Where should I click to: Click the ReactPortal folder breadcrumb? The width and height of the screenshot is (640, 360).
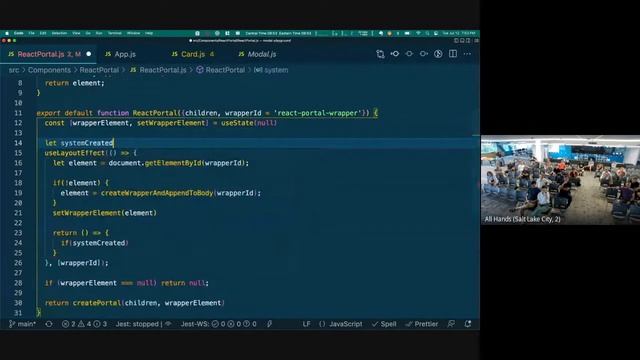coord(99,70)
